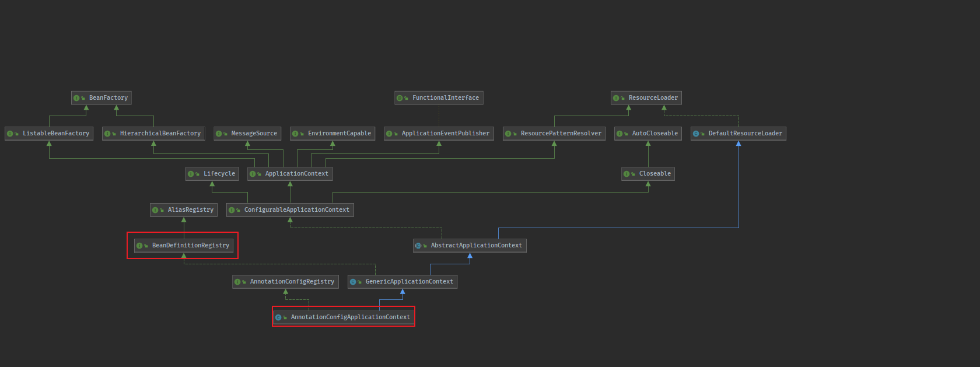Click the interface icon on MessageSource
This screenshot has width=980, height=367.
point(219,134)
